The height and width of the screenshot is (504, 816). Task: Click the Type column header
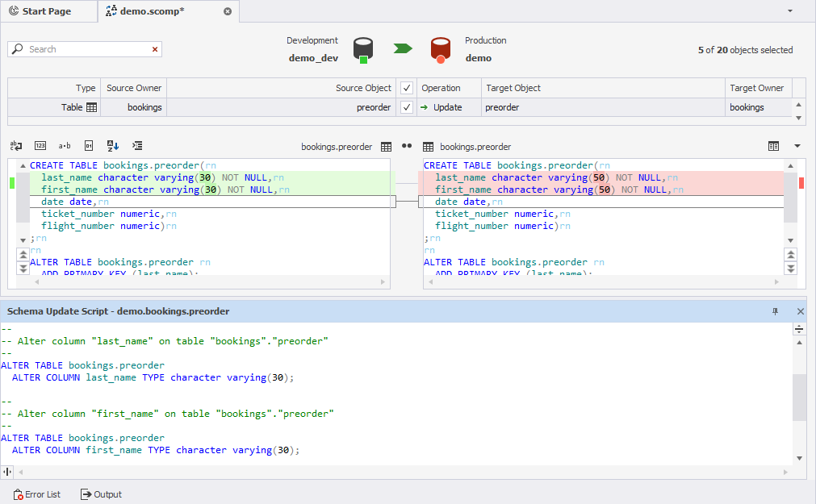tap(54, 88)
